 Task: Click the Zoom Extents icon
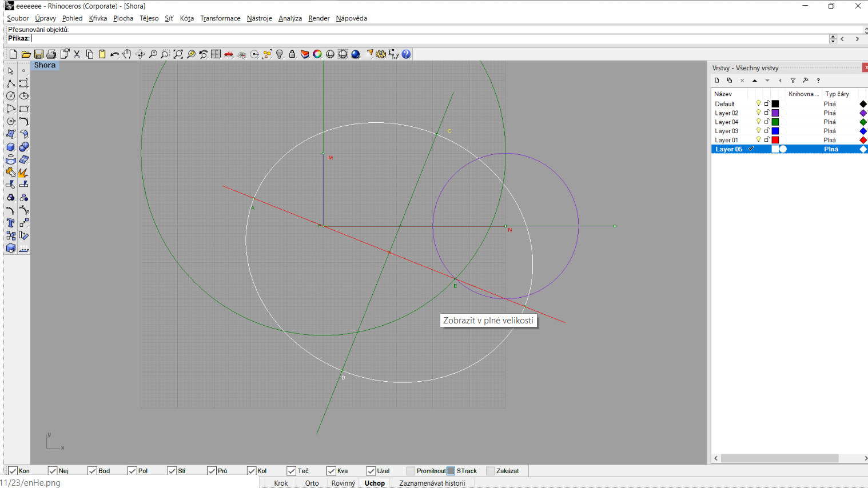click(178, 54)
